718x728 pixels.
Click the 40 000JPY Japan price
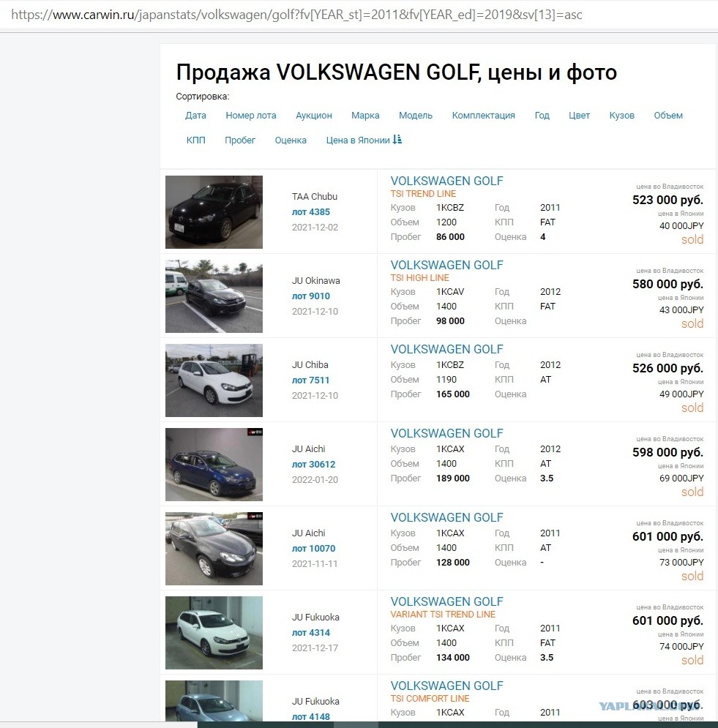(x=682, y=225)
